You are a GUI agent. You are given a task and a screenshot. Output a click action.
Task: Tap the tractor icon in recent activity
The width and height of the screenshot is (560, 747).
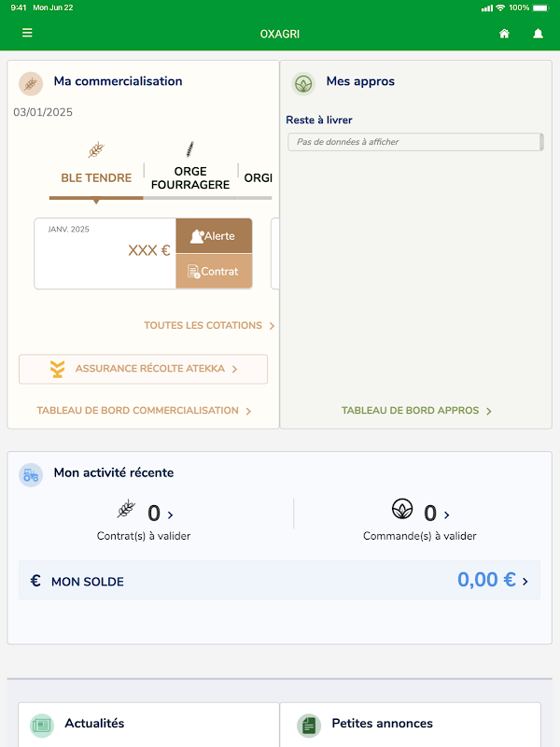tap(31, 475)
